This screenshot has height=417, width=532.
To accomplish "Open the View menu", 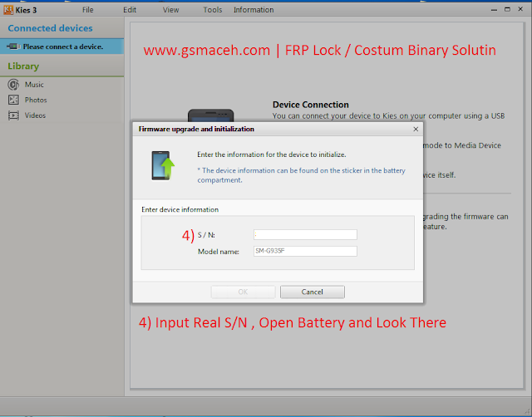I will pyautogui.click(x=170, y=10).
